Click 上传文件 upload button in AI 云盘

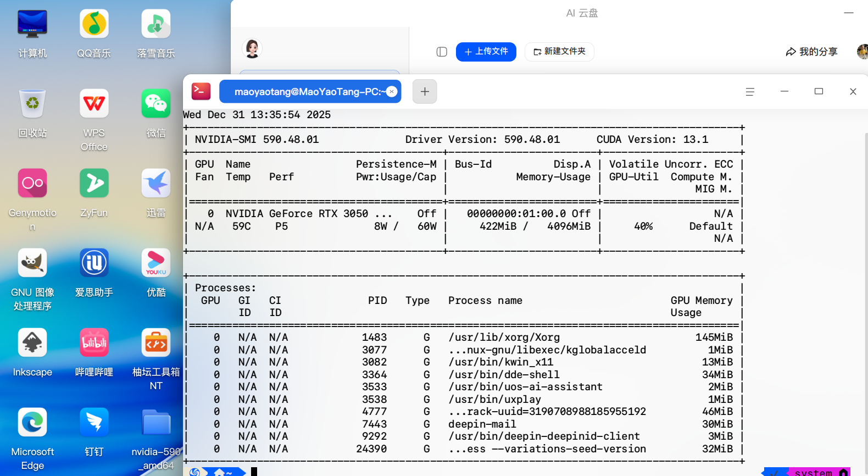[x=486, y=52]
